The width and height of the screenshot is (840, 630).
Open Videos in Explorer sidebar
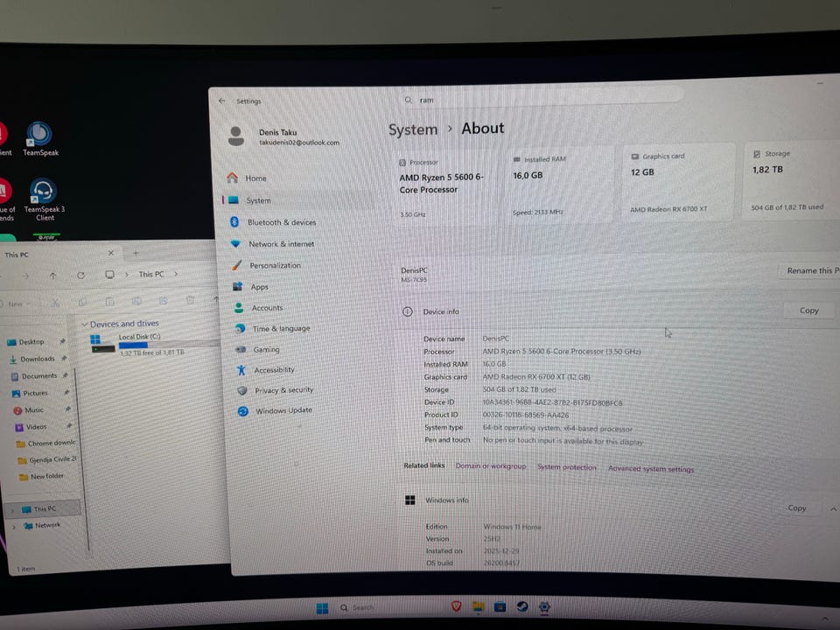36,427
